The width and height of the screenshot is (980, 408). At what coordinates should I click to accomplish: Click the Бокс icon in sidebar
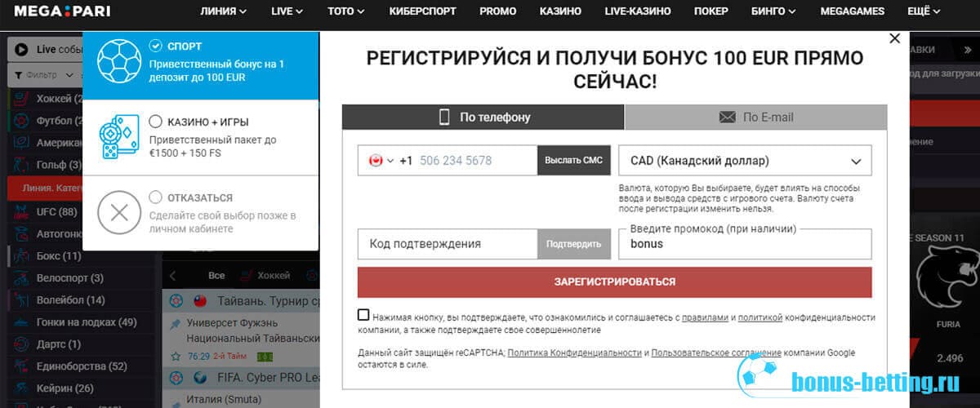[x=20, y=255]
